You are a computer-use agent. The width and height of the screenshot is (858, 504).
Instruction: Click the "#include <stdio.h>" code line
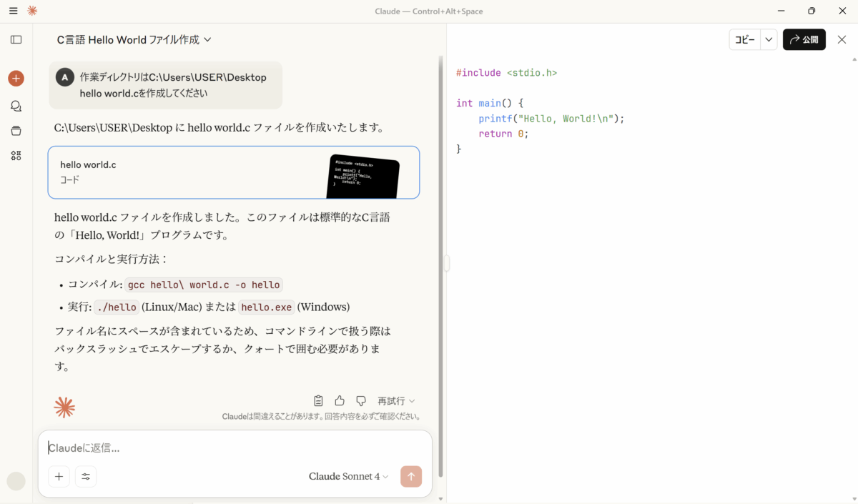(x=506, y=73)
